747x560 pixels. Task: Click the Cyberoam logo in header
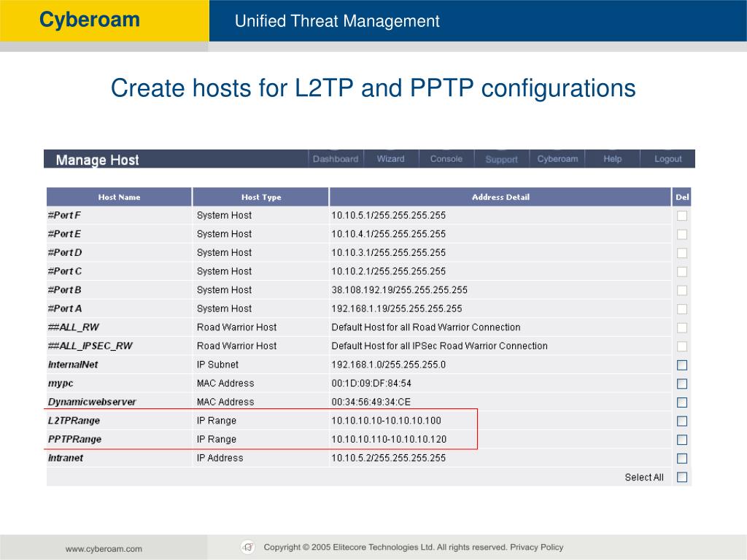pyautogui.click(x=90, y=20)
